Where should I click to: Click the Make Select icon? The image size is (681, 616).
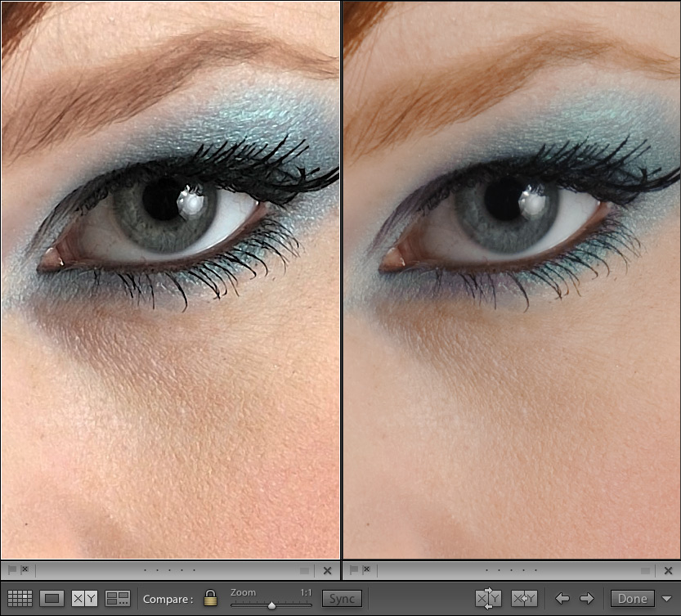pos(524,599)
